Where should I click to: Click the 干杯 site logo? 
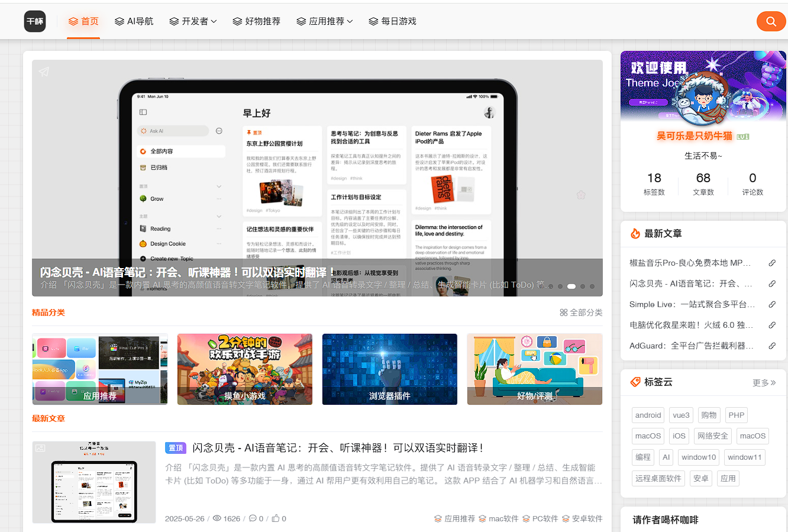coord(35,21)
